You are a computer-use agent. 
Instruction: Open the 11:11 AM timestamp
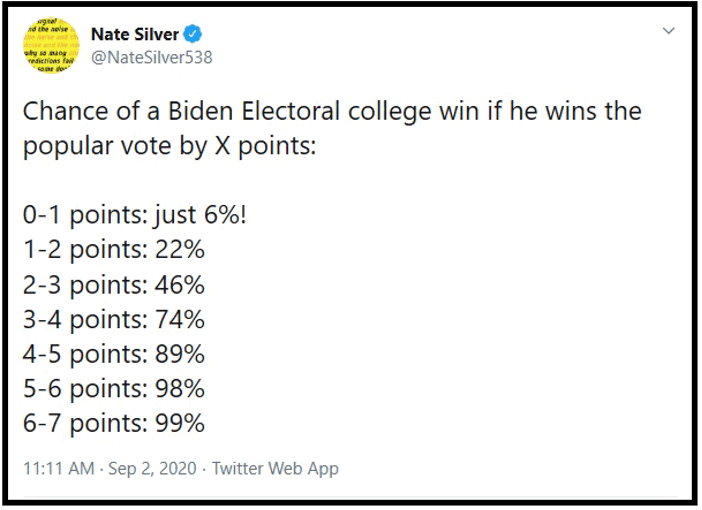pyautogui.click(x=59, y=468)
